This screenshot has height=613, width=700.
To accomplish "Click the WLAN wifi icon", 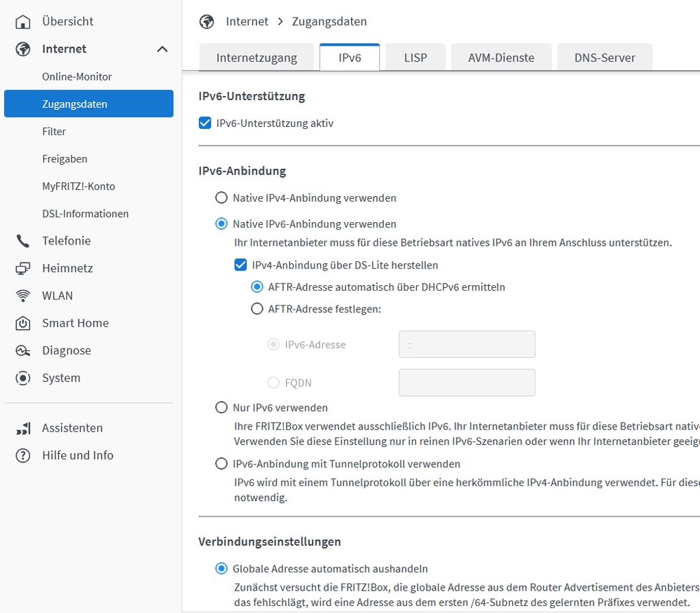I will pos(23,296).
